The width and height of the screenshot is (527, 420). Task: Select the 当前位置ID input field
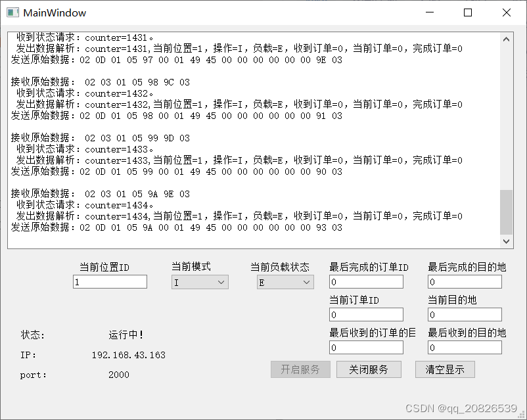click(x=110, y=281)
